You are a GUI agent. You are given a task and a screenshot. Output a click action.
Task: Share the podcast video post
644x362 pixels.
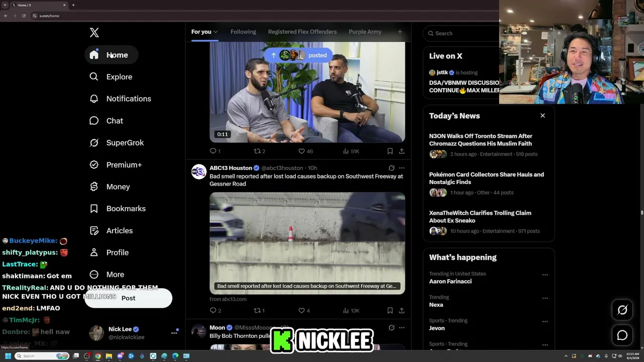[401, 151]
